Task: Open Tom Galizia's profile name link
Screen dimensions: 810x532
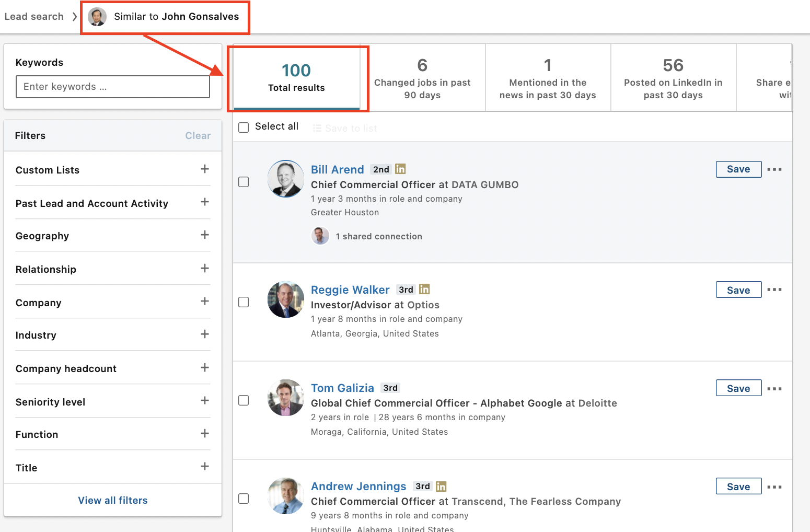Action: [x=342, y=388]
